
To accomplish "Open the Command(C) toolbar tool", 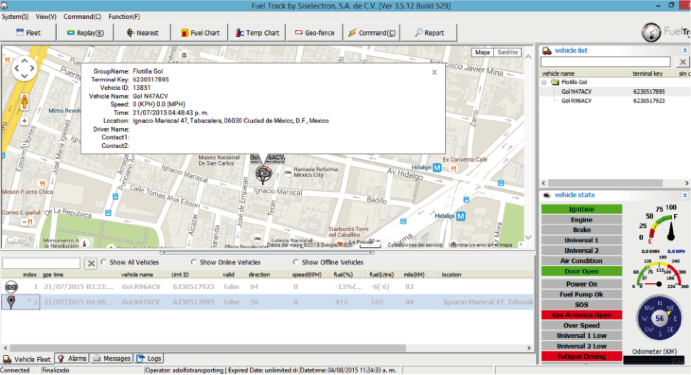I will click(x=372, y=33).
